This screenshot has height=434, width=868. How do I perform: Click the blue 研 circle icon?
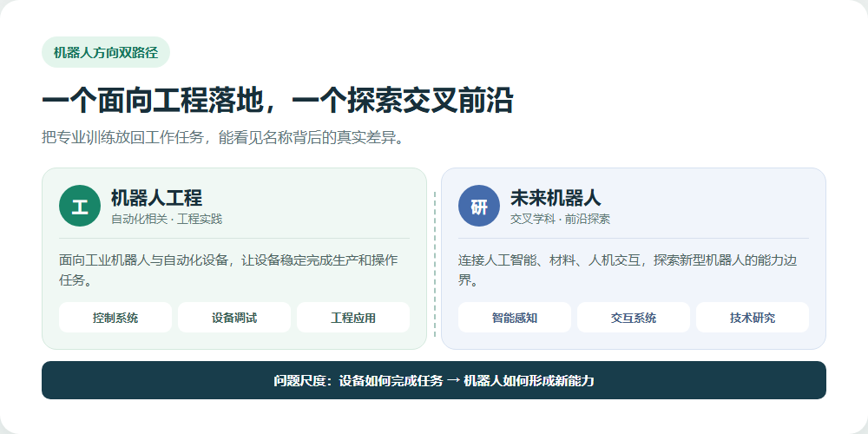[479, 206]
